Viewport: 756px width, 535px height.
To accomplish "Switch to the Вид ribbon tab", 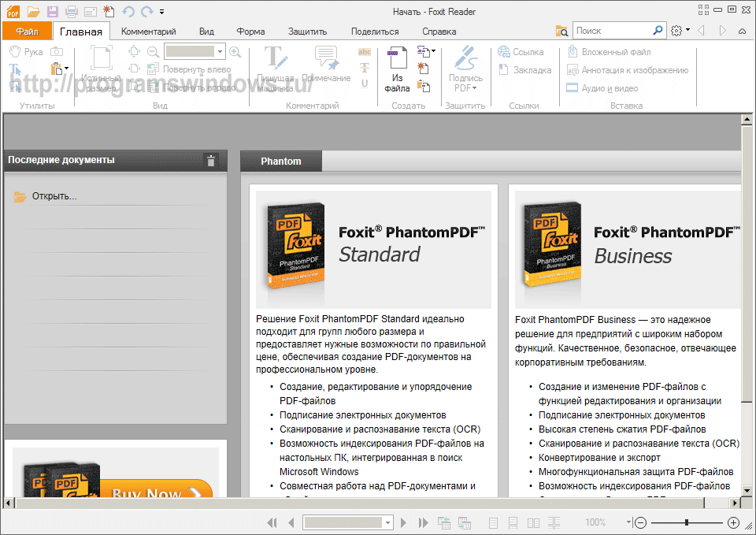I will click(206, 32).
